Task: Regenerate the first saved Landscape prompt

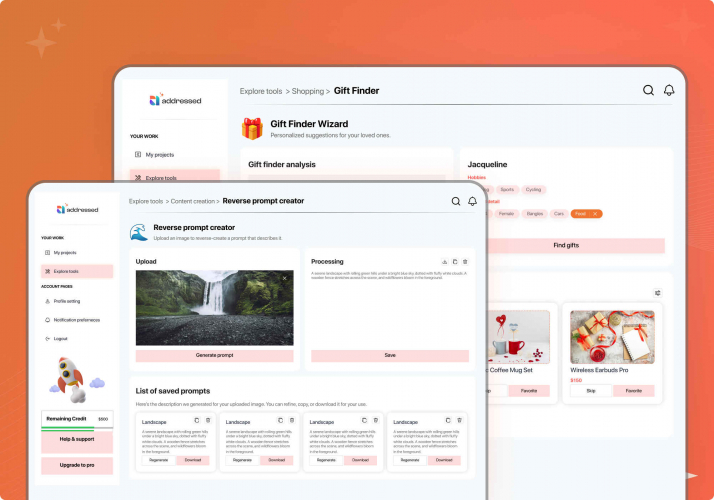Action: click(x=159, y=460)
